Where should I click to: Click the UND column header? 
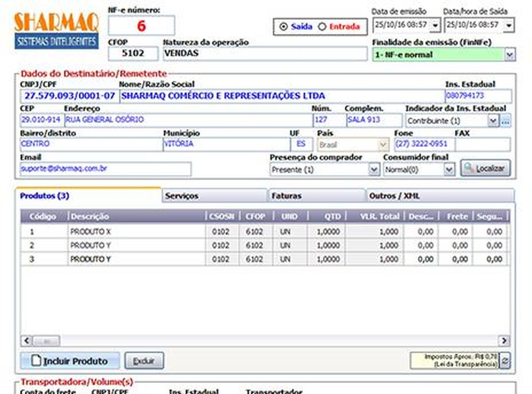click(290, 216)
